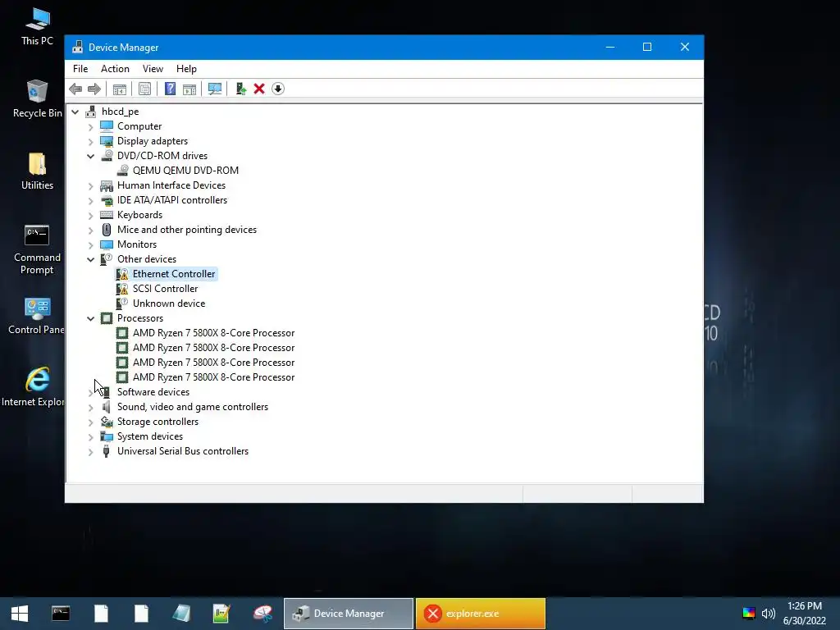Image resolution: width=840 pixels, height=630 pixels.
Task: Expand IDE ATA/ATAPI controllers category
Action: pos(90,201)
